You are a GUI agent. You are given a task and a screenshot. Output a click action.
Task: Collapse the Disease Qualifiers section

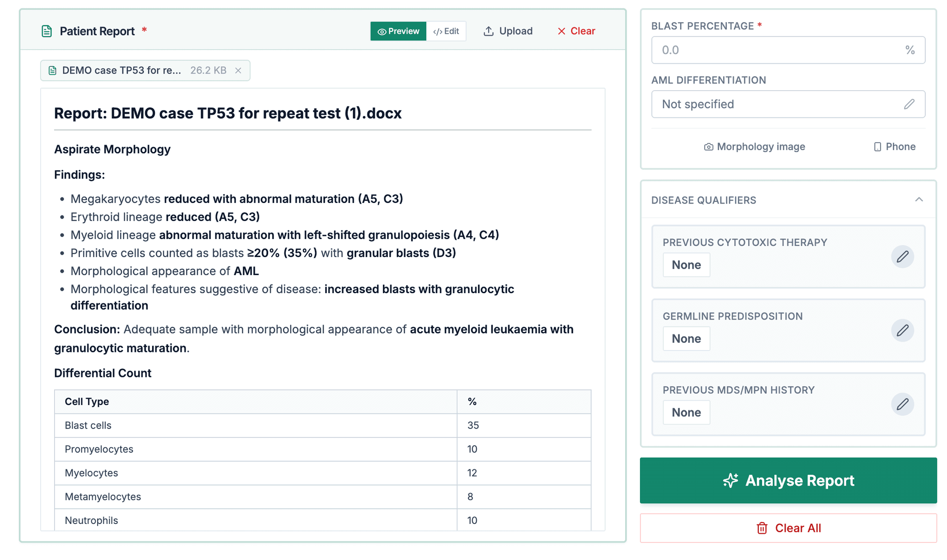919,200
